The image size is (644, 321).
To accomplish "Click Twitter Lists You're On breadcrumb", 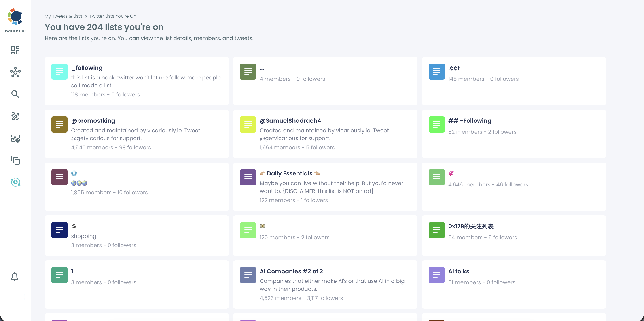I will point(113,16).
